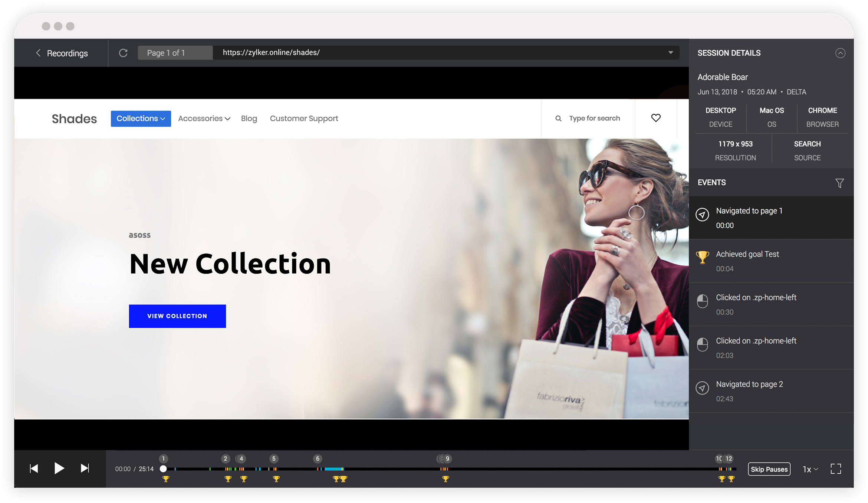Reload the recording with refresh icon
Image resolution: width=868 pixels, height=503 pixels.
(123, 53)
